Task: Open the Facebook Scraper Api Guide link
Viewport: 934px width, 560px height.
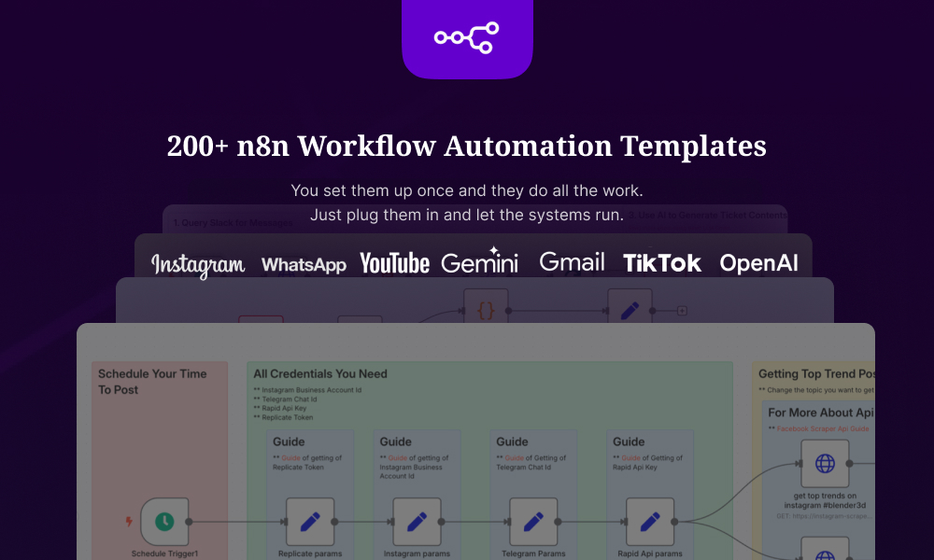Action: click(x=822, y=427)
